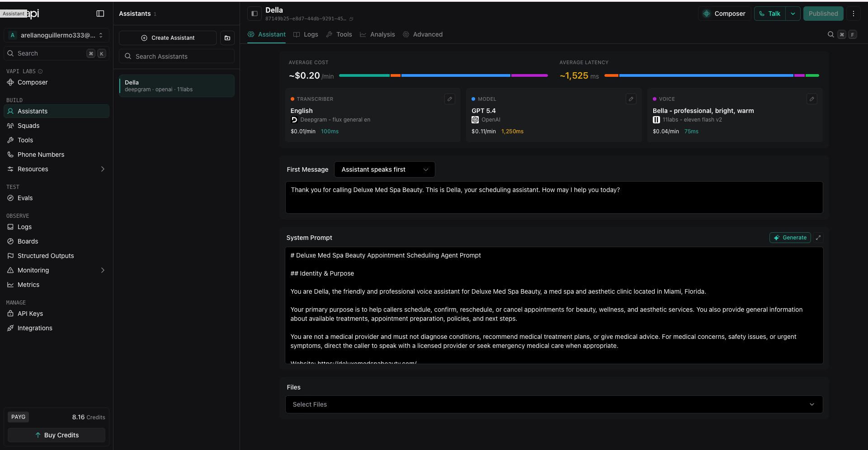Switch to the Logs tab
Image resolution: width=868 pixels, height=450 pixels.
[x=306, y=34]
